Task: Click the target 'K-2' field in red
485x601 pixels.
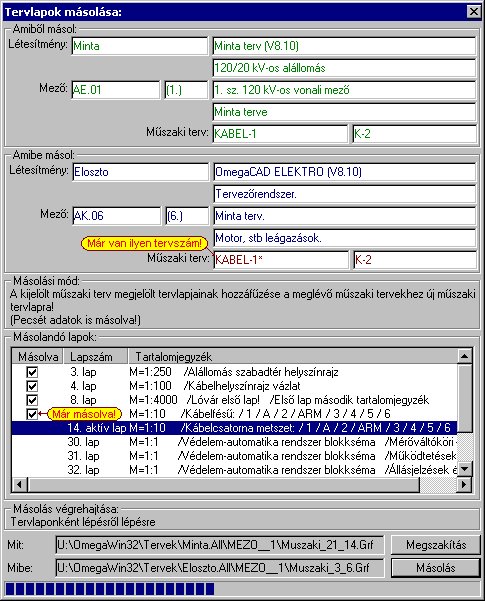Action: [415, 260]
